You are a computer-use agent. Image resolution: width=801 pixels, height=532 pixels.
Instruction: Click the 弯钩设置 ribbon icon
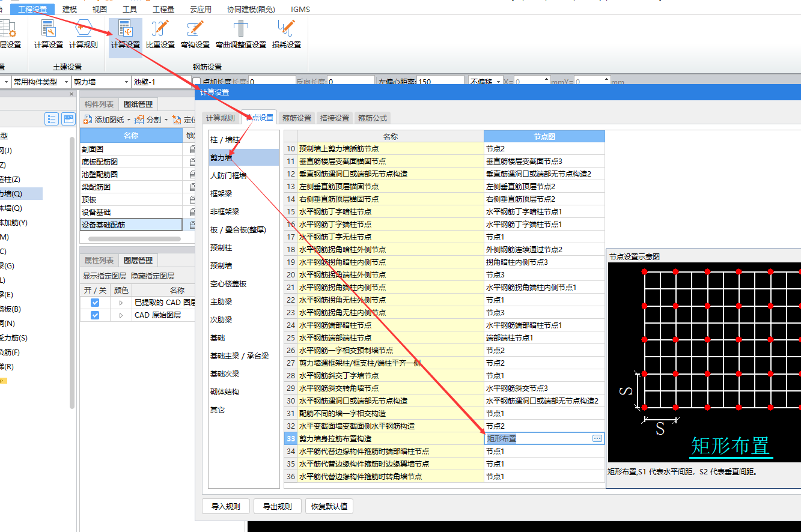pos(195,34)
